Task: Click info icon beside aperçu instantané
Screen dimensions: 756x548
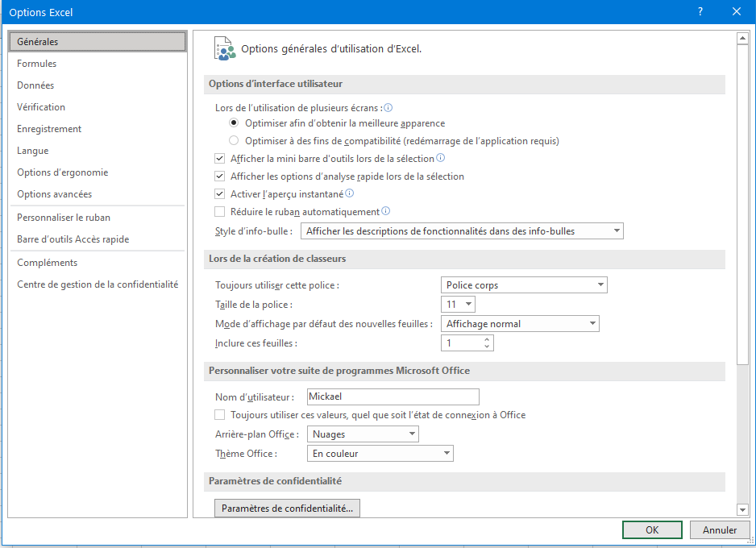Action: pos(350,193)
